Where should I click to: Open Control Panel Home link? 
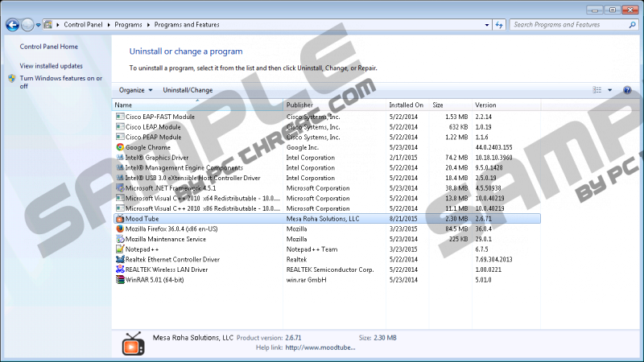click(x=47, y=47)
